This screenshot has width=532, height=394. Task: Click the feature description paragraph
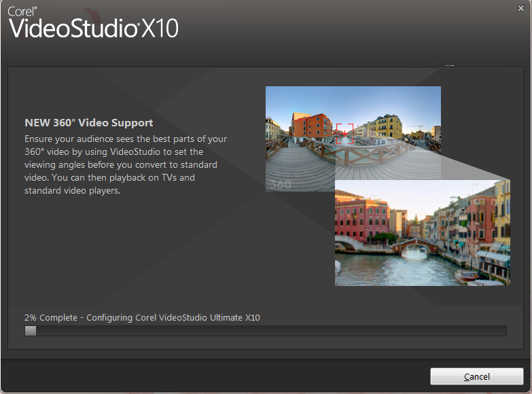[126, 164]
